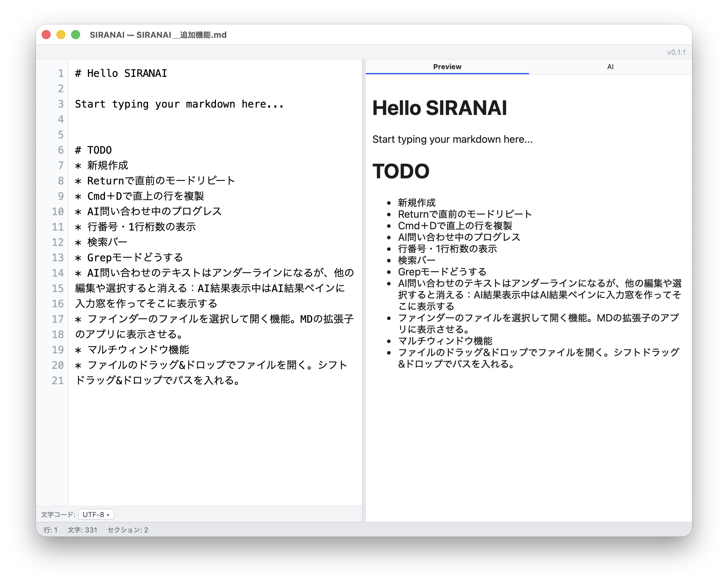
Task: Click editor text 'のアプリに表示させる。'
Action: click(129, 334)
